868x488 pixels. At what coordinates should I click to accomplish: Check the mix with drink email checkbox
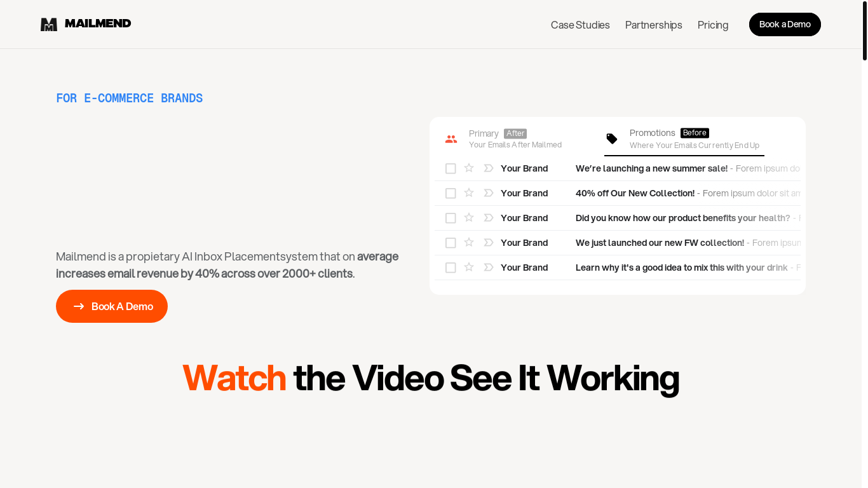451,268
